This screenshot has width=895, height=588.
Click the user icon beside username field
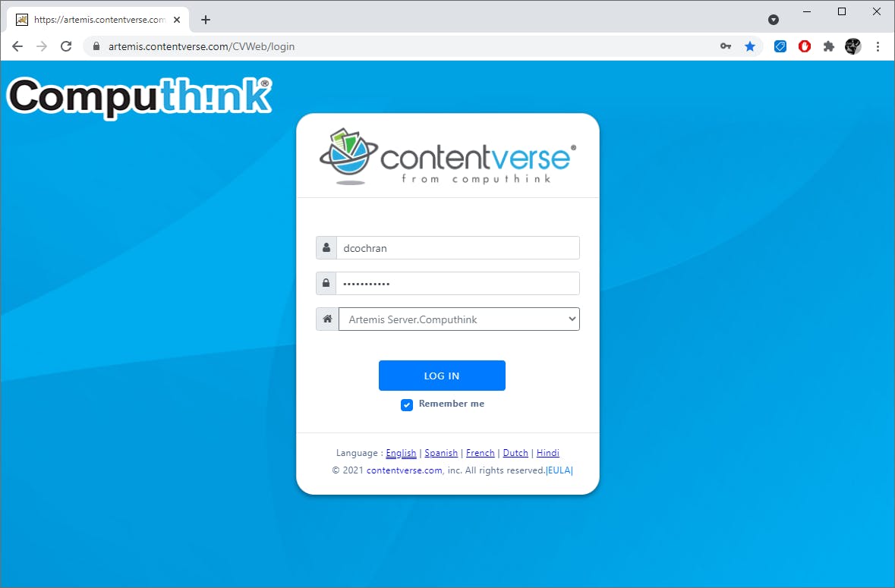pyautogui.click(x=326, y=247)
